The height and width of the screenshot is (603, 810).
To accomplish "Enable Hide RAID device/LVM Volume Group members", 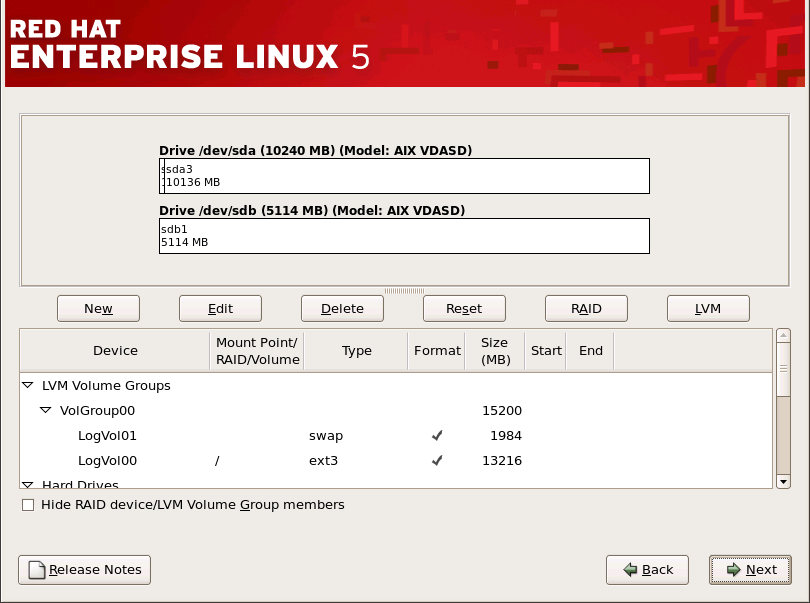I will click(x=28, y=505).
